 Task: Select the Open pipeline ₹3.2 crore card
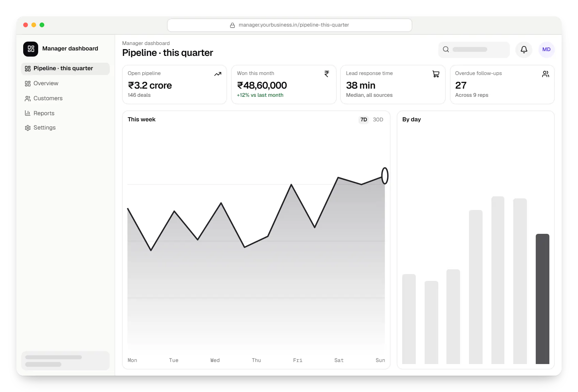click(174, 85)
